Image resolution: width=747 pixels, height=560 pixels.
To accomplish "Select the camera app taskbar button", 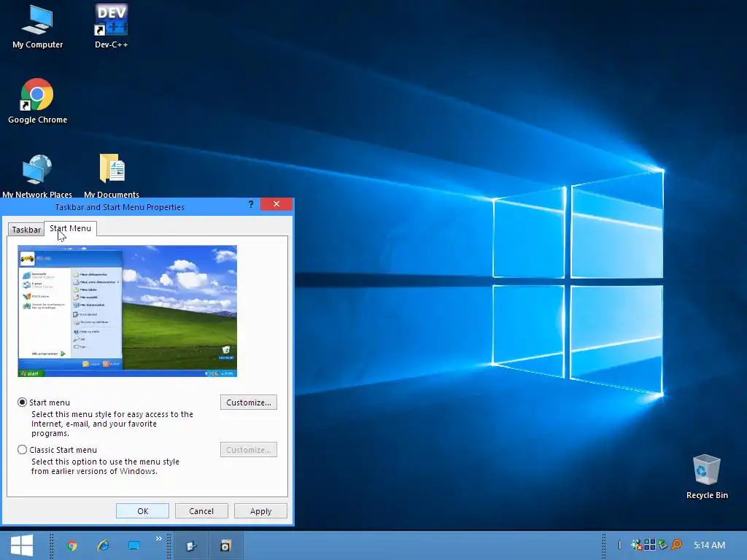I will pyautogui.click(x=226, y=545).
